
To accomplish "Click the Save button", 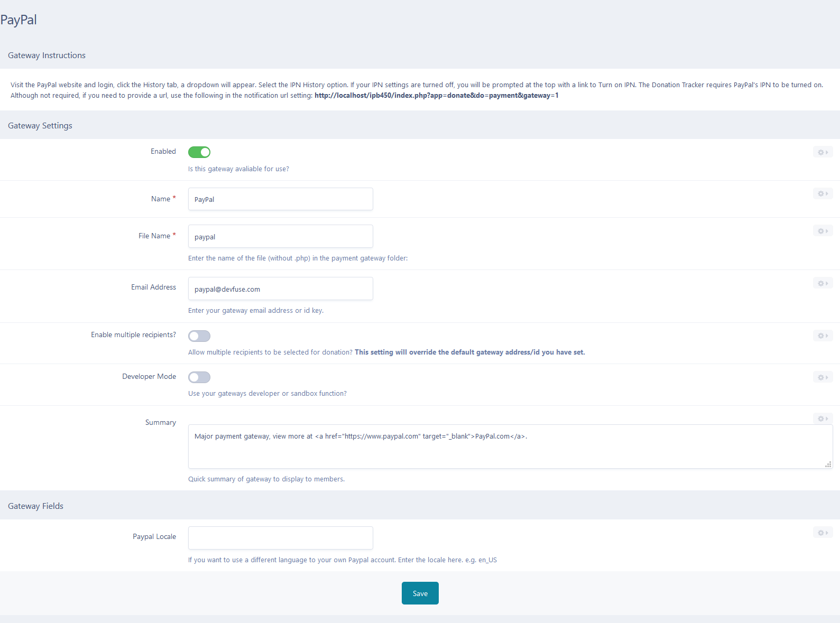I will [x=420, y=593].
